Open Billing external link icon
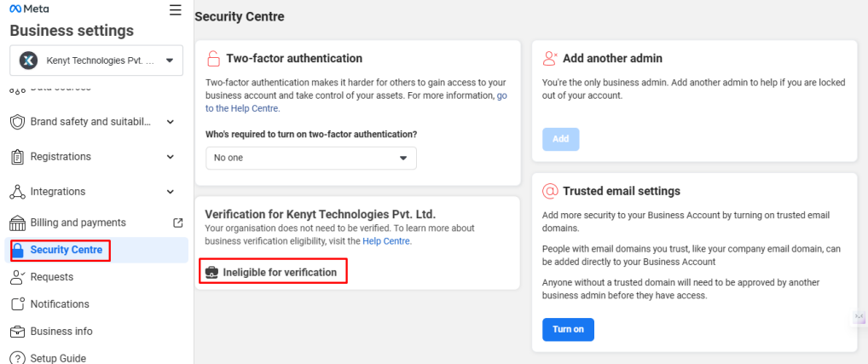Screen dimensions: 868x364 tap(177, 223)
